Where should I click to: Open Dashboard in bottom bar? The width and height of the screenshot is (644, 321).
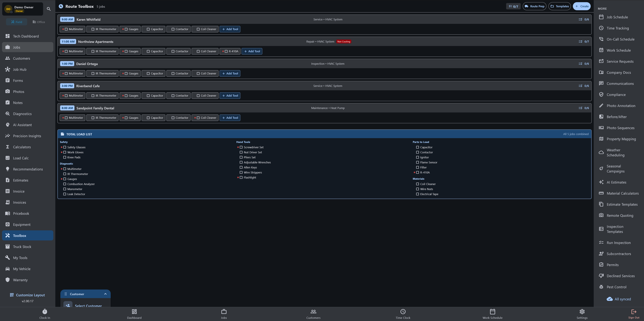(x=134, y=314)
